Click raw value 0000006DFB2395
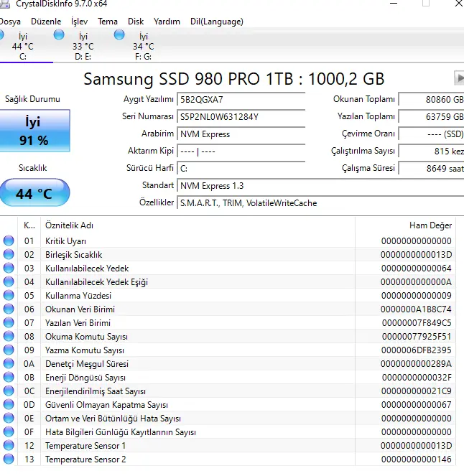 click(417, 350)
